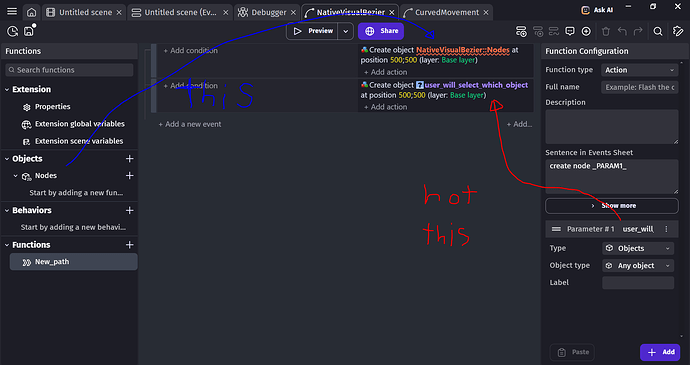Click the Share button
Screen dimensions: 690x365
381,31
